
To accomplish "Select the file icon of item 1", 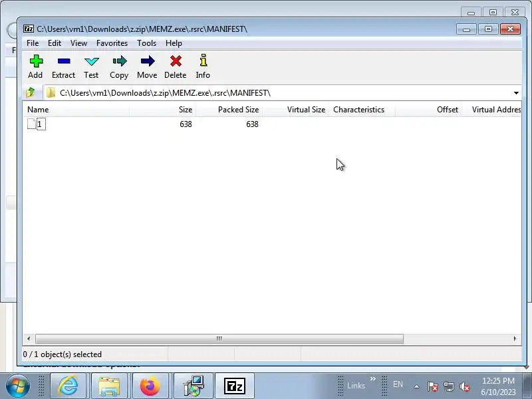I will point(31,124).
